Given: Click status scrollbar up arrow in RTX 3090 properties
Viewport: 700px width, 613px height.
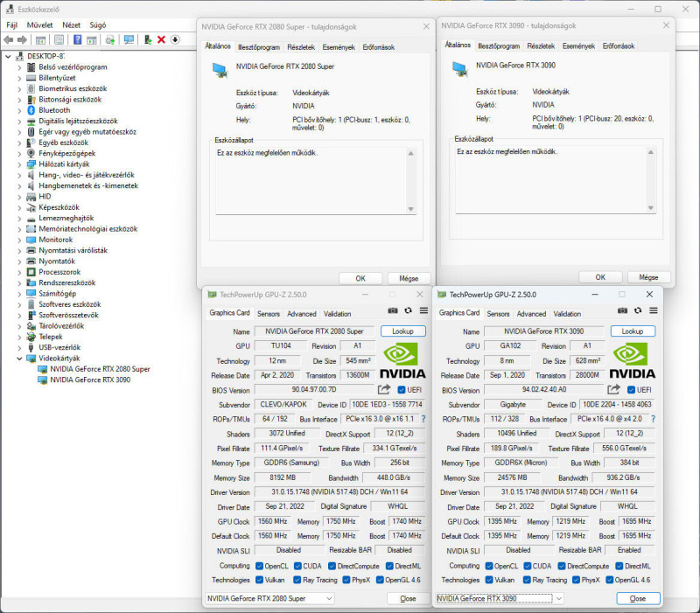Looking at the screenshot, I should coord(651,152).
